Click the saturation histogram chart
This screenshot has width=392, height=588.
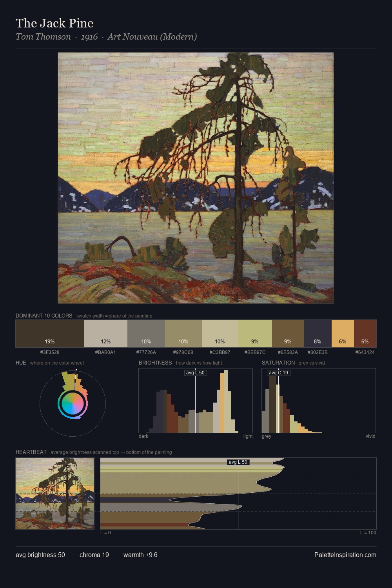point(319,401)
